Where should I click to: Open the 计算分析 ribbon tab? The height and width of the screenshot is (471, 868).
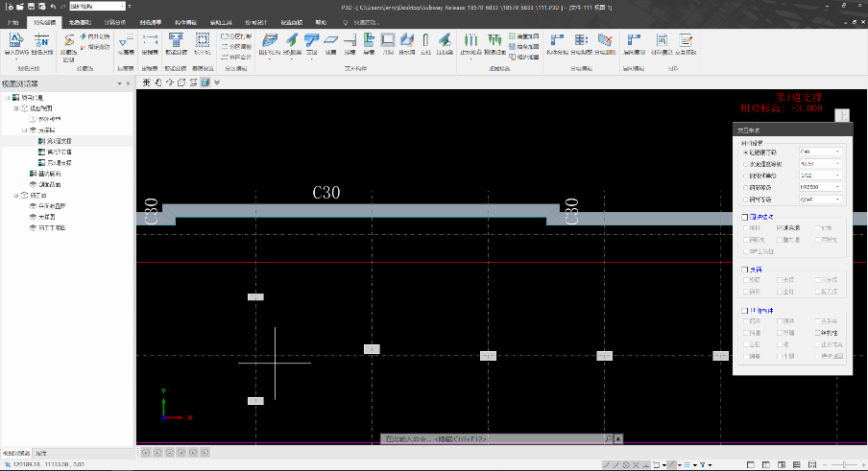coord(113,20)
